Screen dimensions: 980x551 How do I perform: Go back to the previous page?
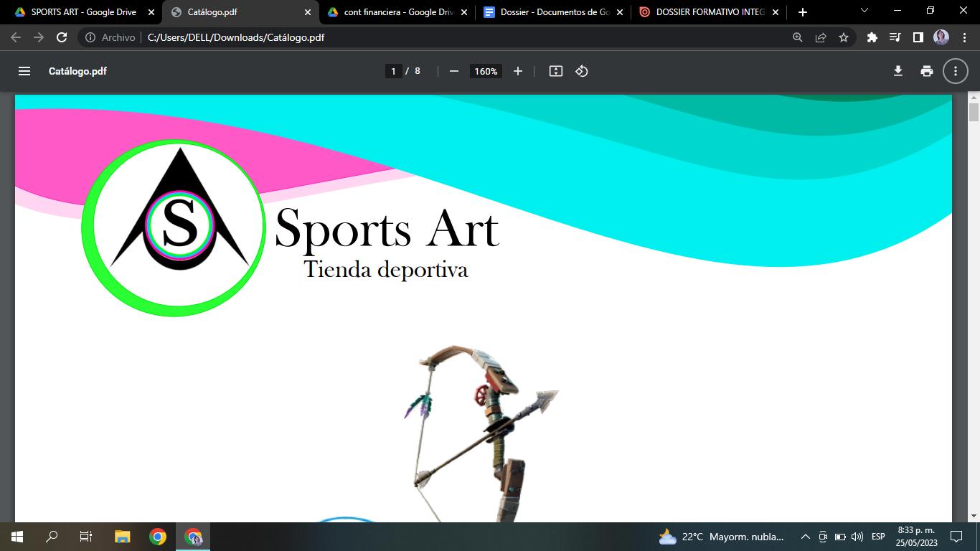pos(16,37)
